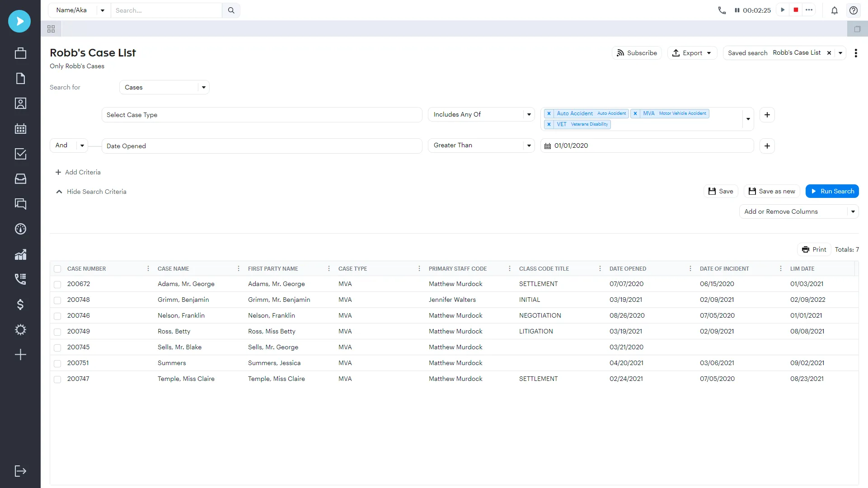Click the notification bell icon
Image resolution: width=868 pixels, height=488 pixels.
click(835, 10)
